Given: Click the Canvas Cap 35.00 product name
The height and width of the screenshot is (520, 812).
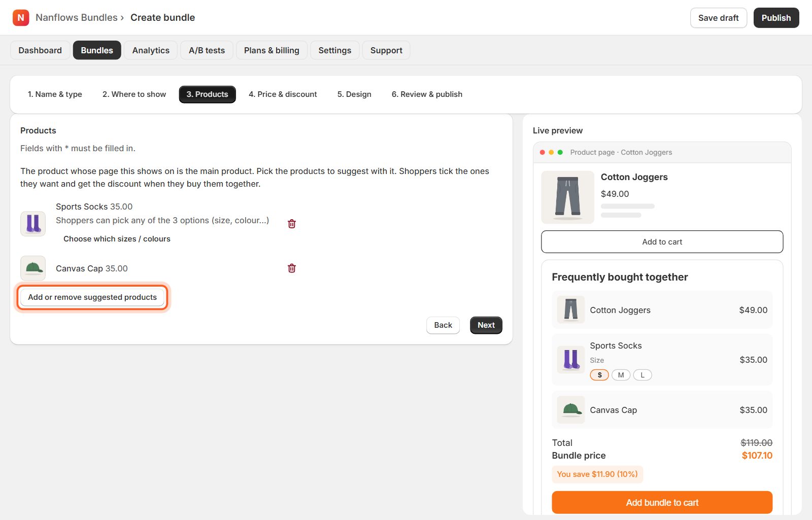Looking at the screenshot, I should pos(92,268).
